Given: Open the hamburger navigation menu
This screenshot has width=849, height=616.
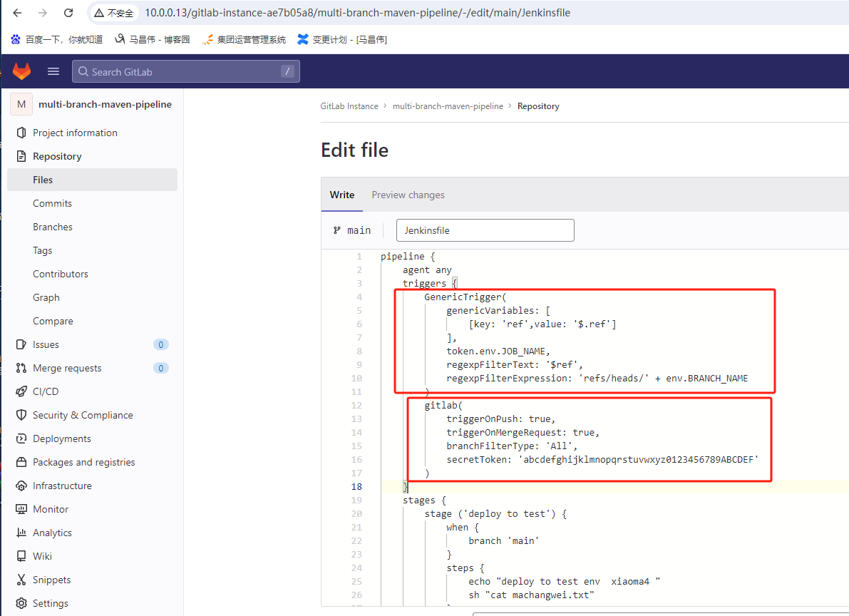Looking at the screenshot, I should point(53,71).
